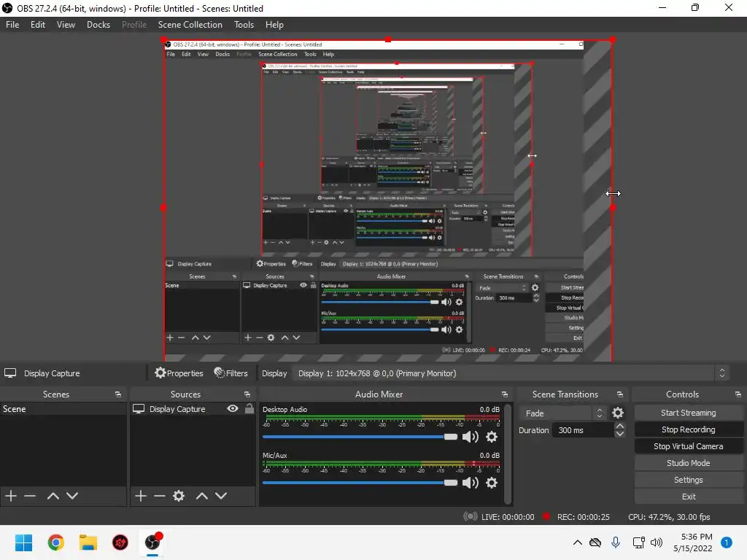Screen dimensions: 747x560
Task: Toggle Display Capture visibility eye
Action: click(233, 408)
